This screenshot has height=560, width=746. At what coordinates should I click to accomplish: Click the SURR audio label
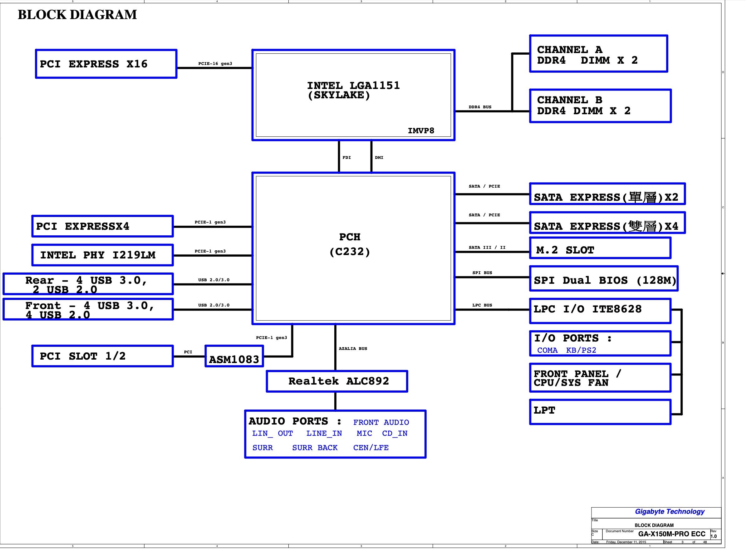[263, 448]
